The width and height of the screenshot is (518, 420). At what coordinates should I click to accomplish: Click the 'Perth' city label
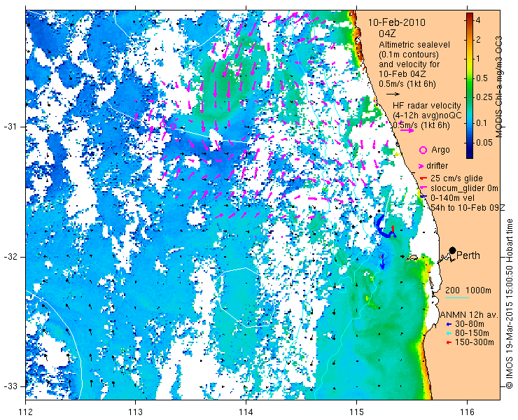[x=468, y=255]
